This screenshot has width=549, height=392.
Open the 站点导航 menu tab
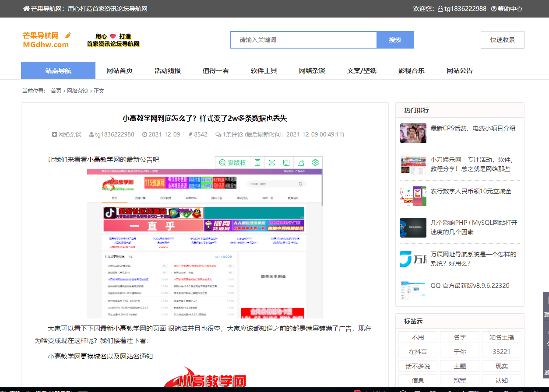(58, 70)
